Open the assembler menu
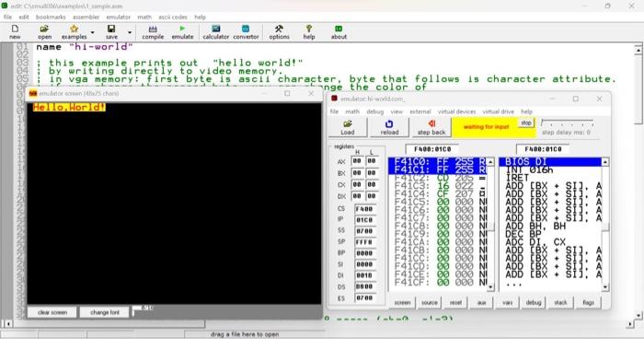The height and width of the screenshot is (339, 644). point(86,17)
